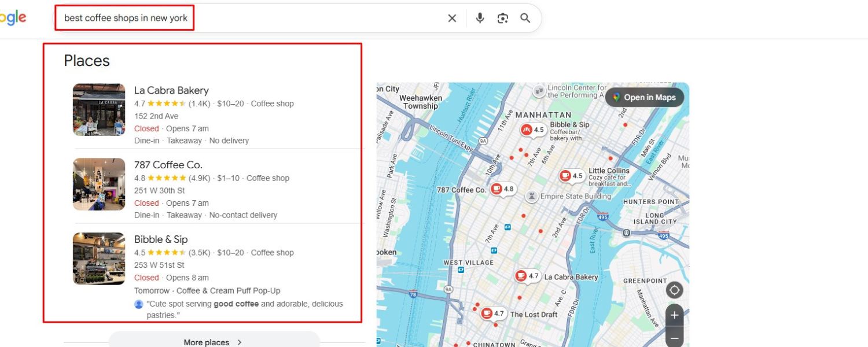Expand the More places list
868x347 pixels.
click(214, 342)
